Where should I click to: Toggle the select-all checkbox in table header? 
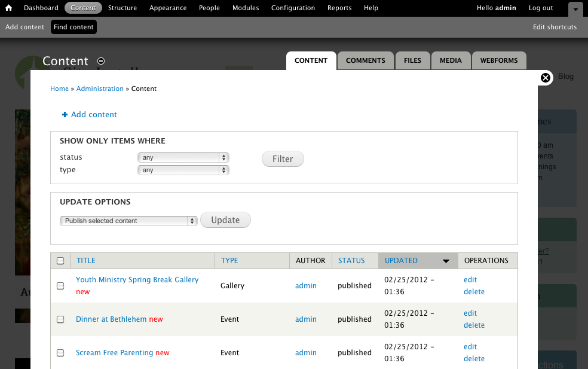60,261
